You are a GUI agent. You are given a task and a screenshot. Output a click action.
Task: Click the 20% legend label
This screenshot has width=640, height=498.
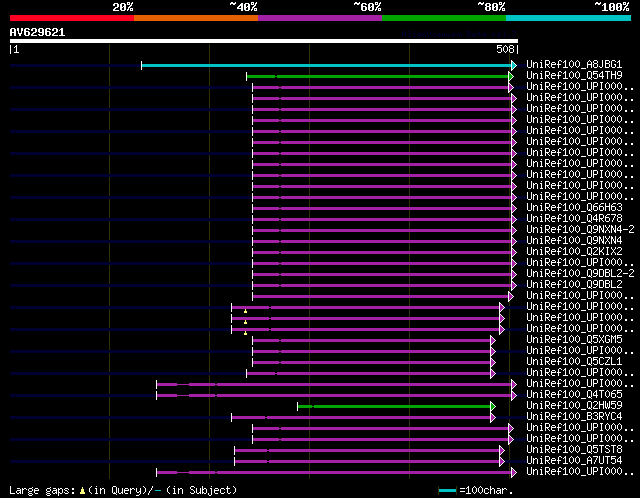[122, 7]
